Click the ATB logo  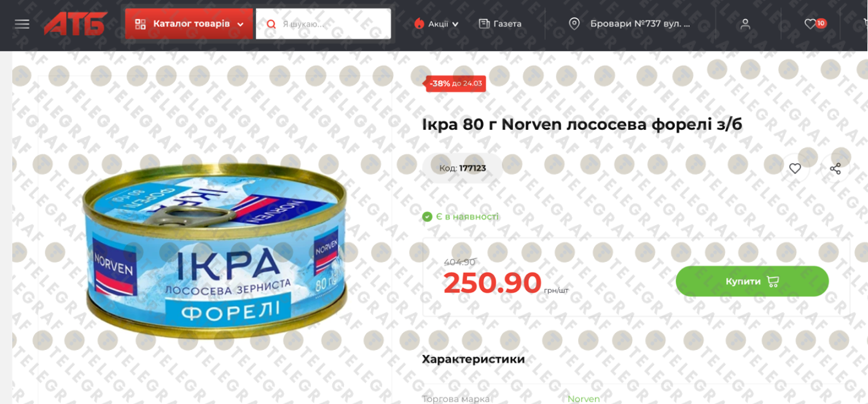point(75,24)
